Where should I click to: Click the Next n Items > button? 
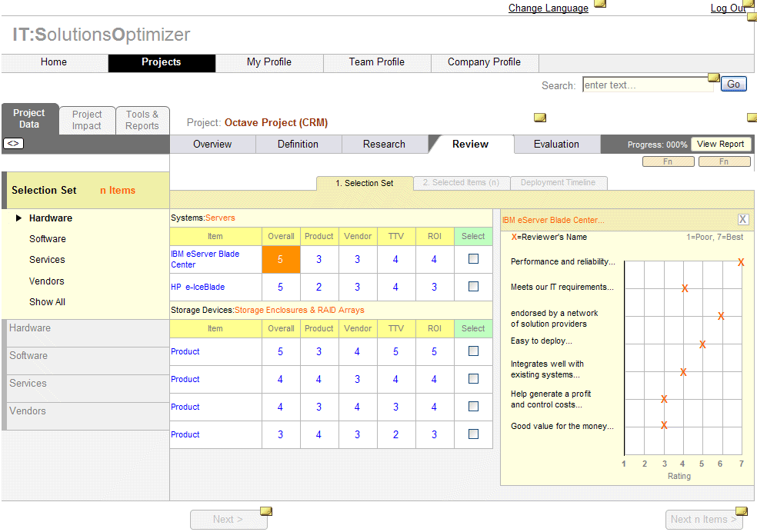pos(703,520)
